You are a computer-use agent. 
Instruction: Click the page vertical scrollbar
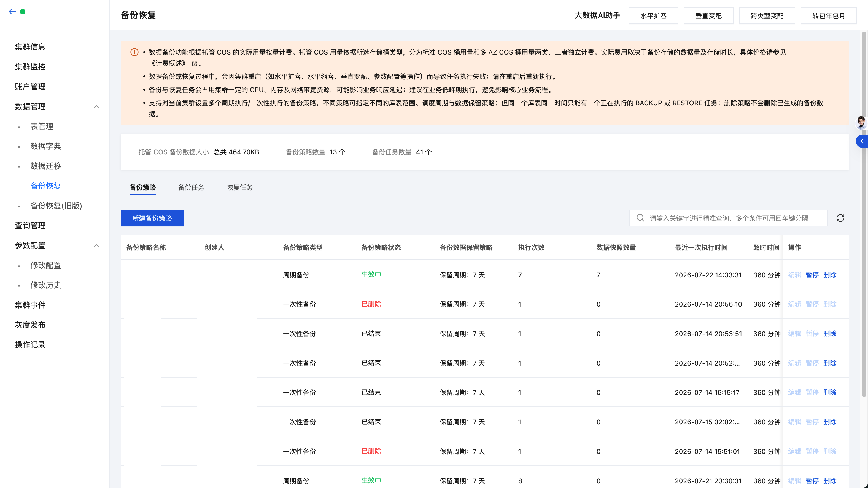(x=864, y=214)
